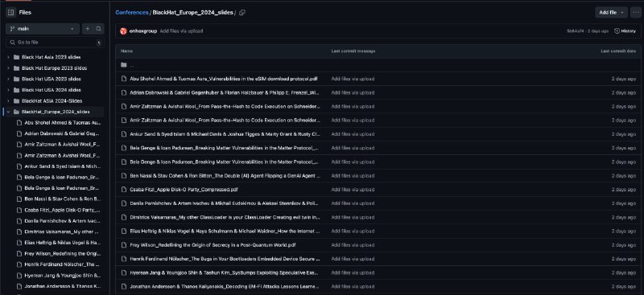The height and width of the screenshot is (295, 644).
Task: Open Csaba Fitzl_Apple Disk-O Party_Compressed.pdf
Action: pyautogui.click(x=184, y=190)
